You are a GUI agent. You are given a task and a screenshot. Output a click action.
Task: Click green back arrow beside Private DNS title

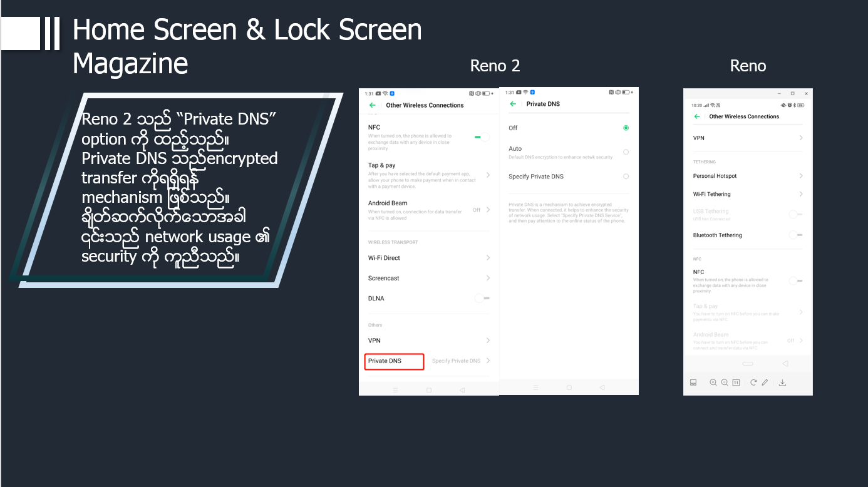point(513,104)
